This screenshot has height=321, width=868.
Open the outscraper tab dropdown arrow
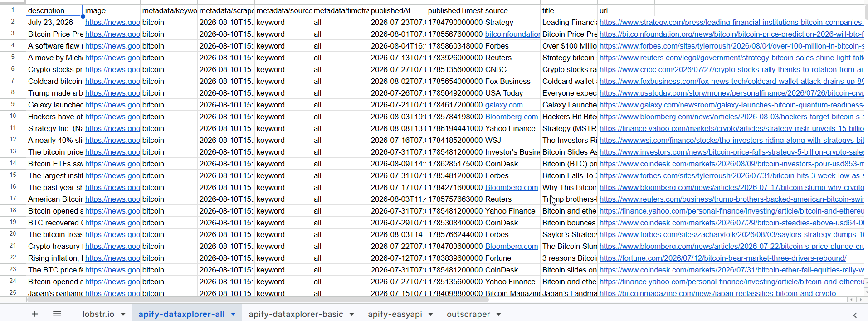[498, 315]
